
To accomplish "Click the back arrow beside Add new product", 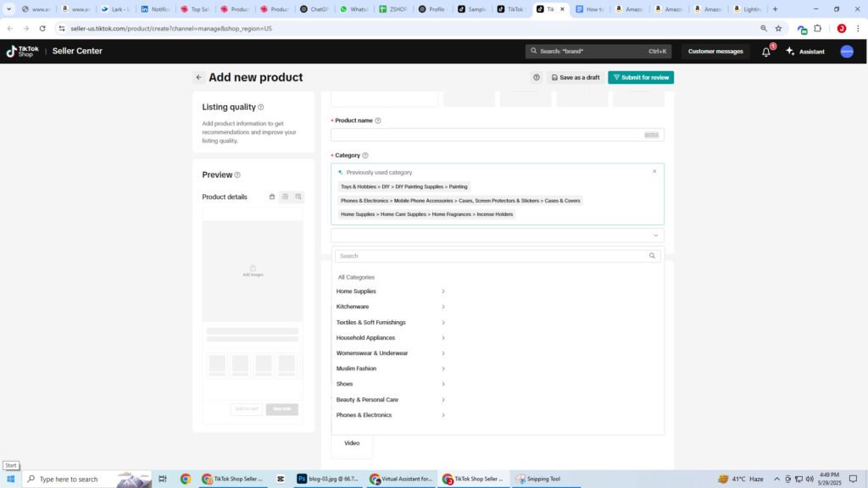I will click(198, 77).
